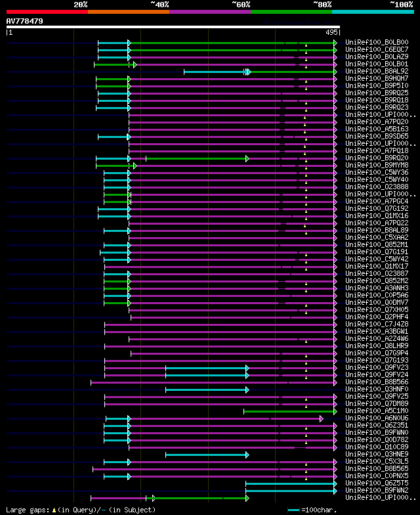Viewport: 420px width, 515px height.
Task: Click the UniRef100_Q7DM89 label
Action: pyautogui.click(x=377, y=403)
